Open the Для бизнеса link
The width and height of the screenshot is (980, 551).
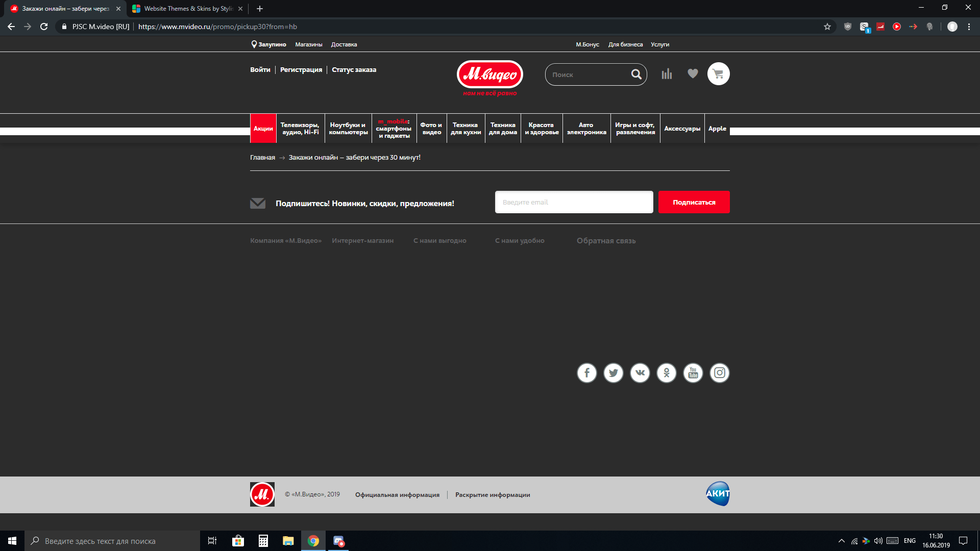(625, 44)
